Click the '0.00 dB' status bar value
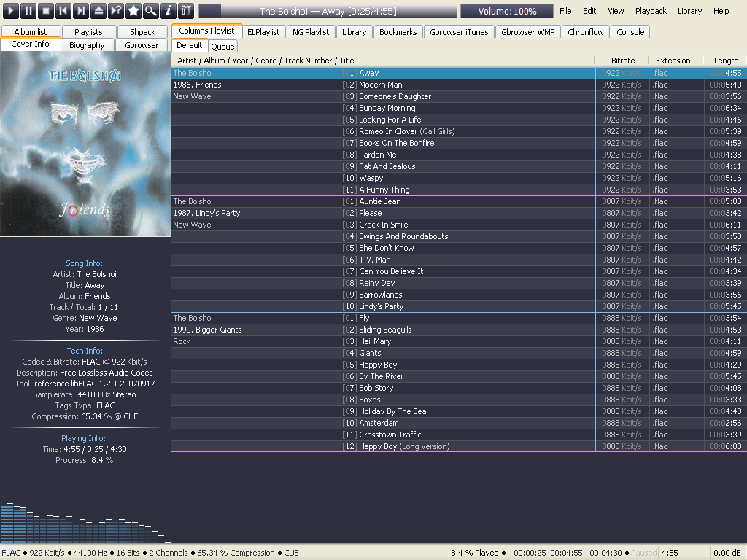The image size is (747, 560). coord(727,553)
